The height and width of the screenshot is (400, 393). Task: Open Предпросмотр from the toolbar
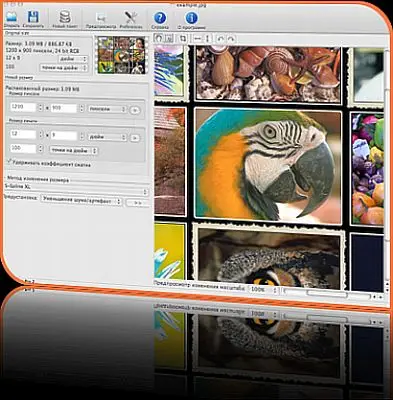click(101, 21)
